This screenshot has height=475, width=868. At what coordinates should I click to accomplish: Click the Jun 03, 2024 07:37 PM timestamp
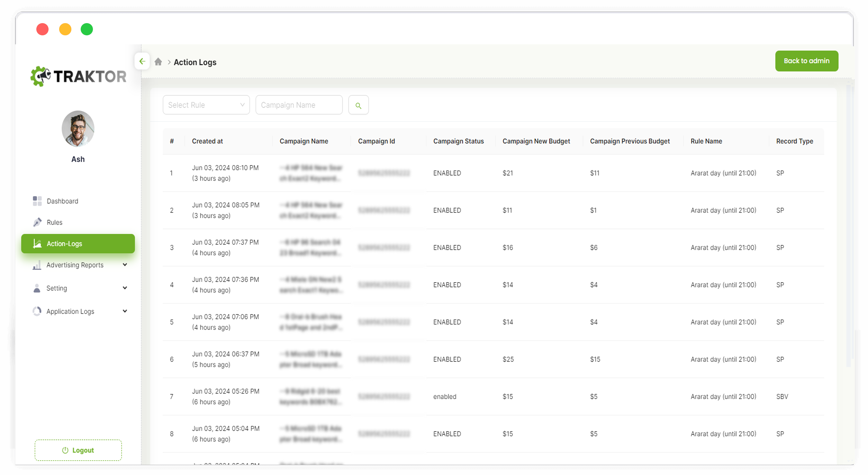pyautogui.click(x=225, y=242)
